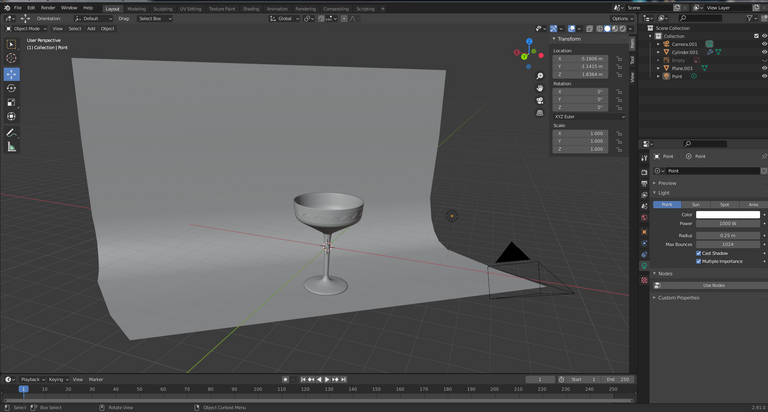Switch to the Sculpting workspace tab
The height and width of the screenshot is (412, 768).
click(162, 8)
